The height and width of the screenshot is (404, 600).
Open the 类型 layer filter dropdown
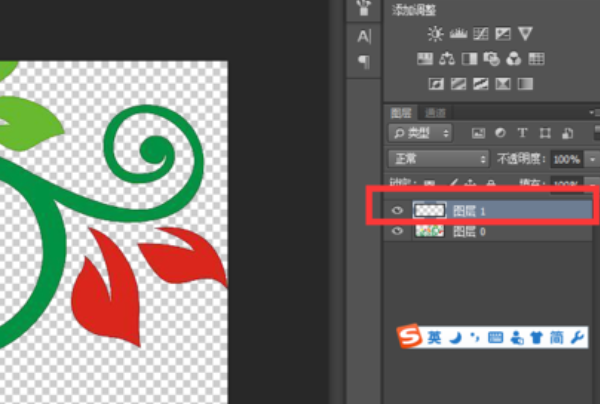420,133
